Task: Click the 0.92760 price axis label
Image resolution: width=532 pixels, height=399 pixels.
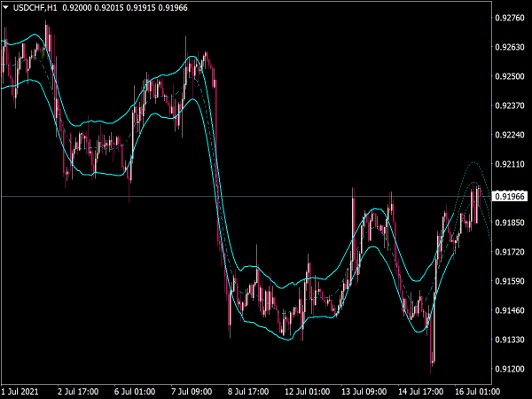Action: tap(510, 18)
